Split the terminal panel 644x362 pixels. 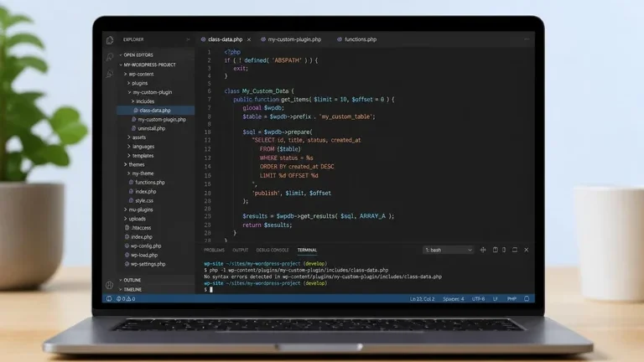[495, 250]
